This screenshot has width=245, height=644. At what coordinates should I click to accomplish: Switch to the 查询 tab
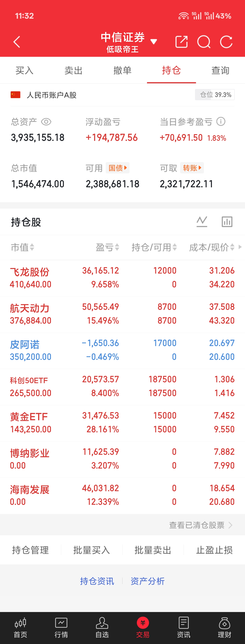point(220,70)
